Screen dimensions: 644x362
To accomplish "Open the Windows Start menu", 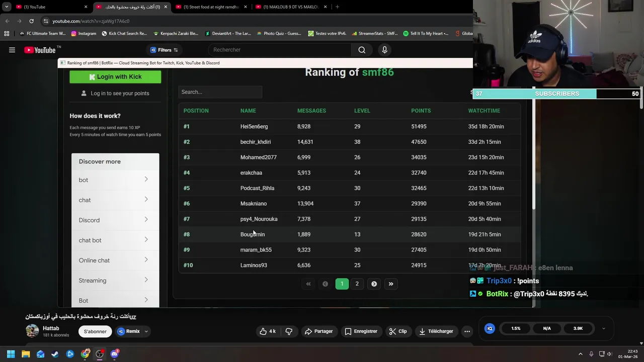I will [x=11, y=354].
